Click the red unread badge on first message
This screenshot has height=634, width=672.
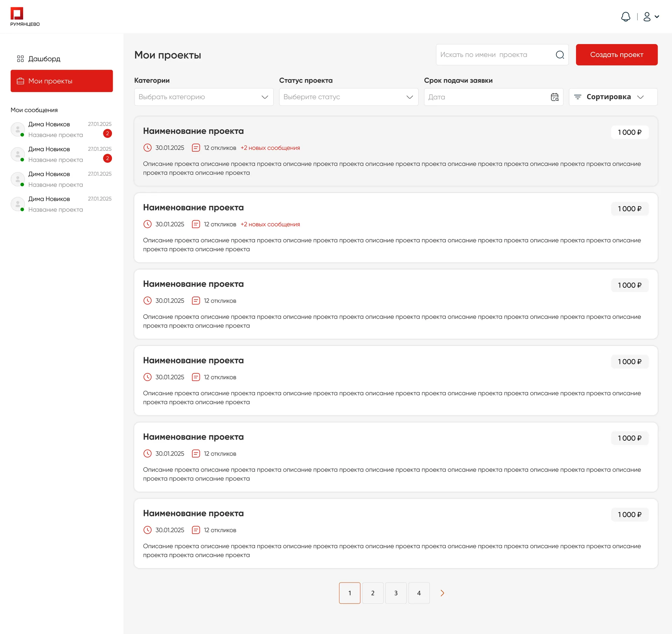[107, 133]
